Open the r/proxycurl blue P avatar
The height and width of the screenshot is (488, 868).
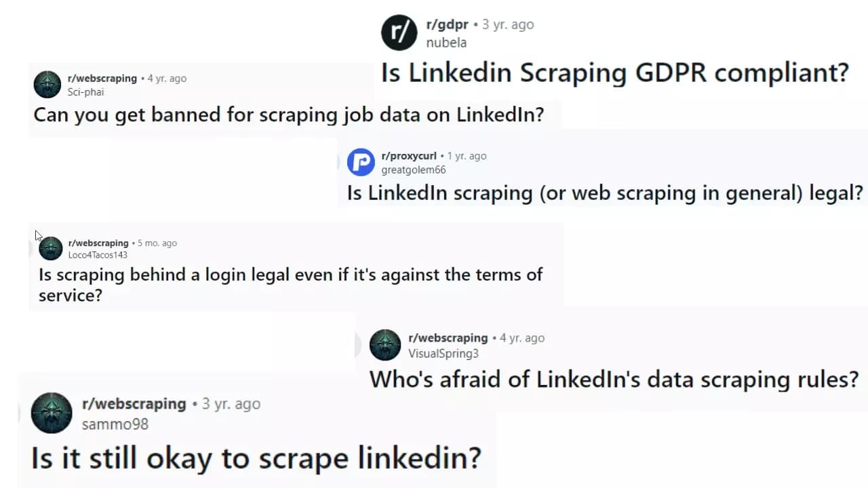(x=361, y=162)
